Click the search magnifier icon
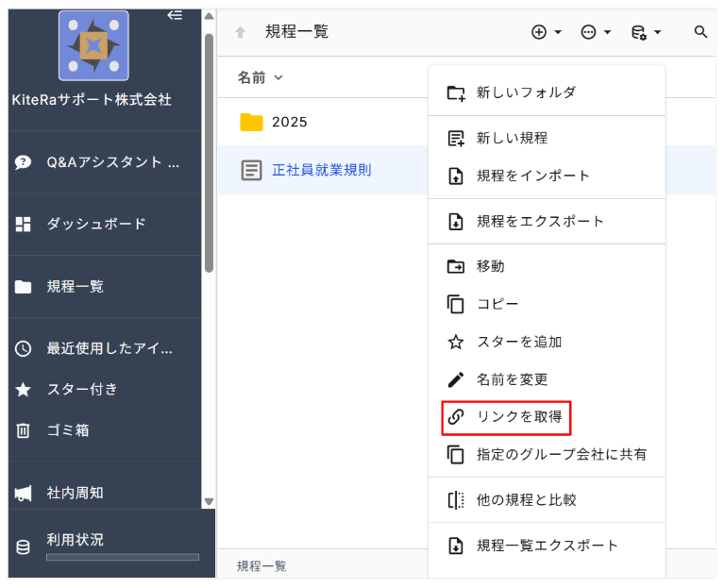 click(x=700, y=32)
